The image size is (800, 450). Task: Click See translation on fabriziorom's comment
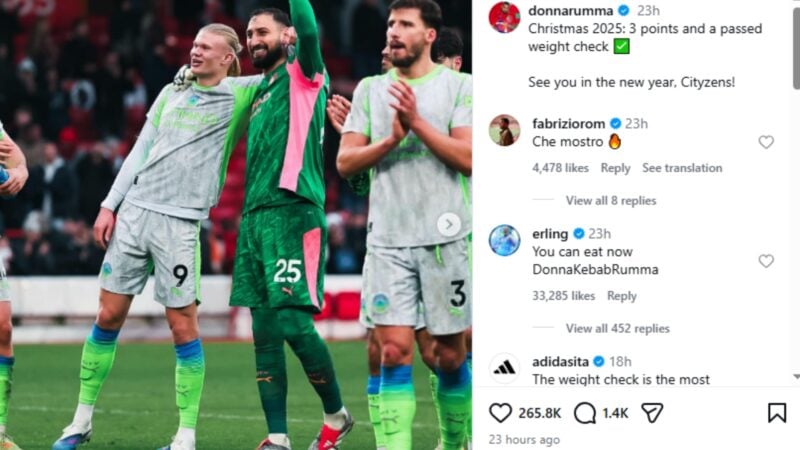682,168
